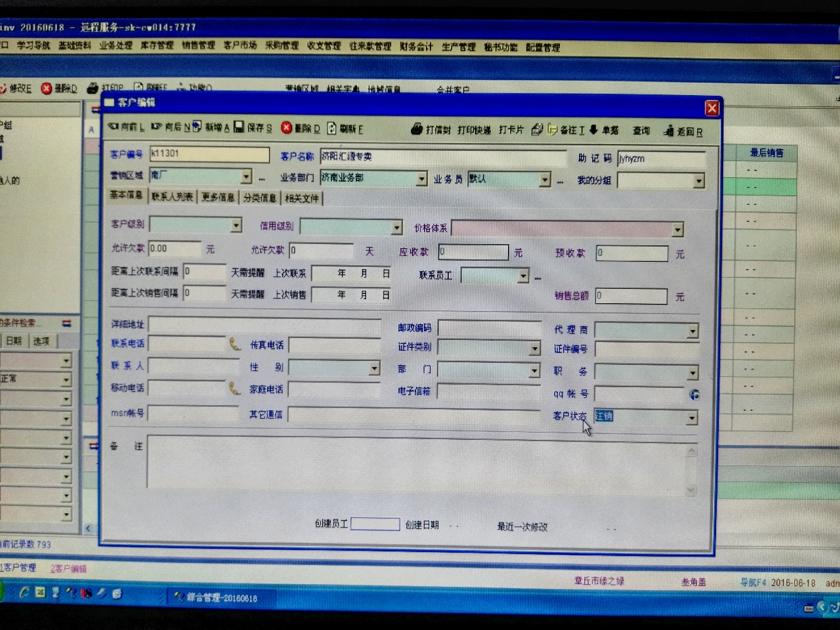Expand the 客户级别 combo box
This screenshot has height=630, width=840.
pos(236,225)
